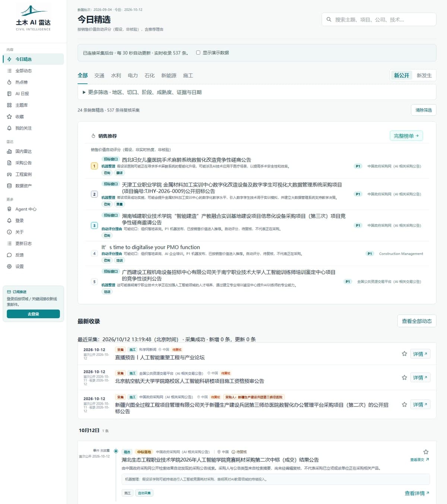Star the 湖北生态工程职业技术学院 card
Image resolution: width=447 pixels, height=504 pixels.
(x=426, y=452)
